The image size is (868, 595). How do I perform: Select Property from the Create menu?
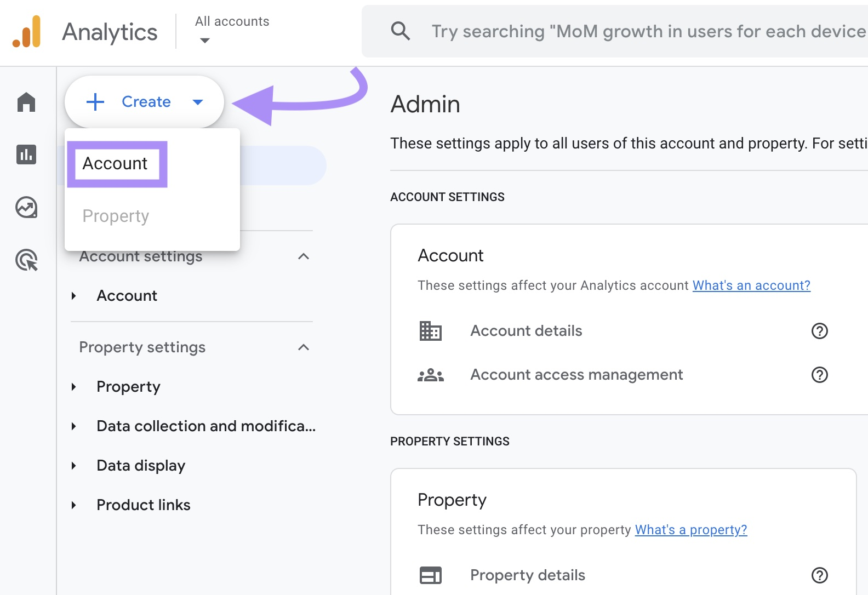[x=116, y=216]
